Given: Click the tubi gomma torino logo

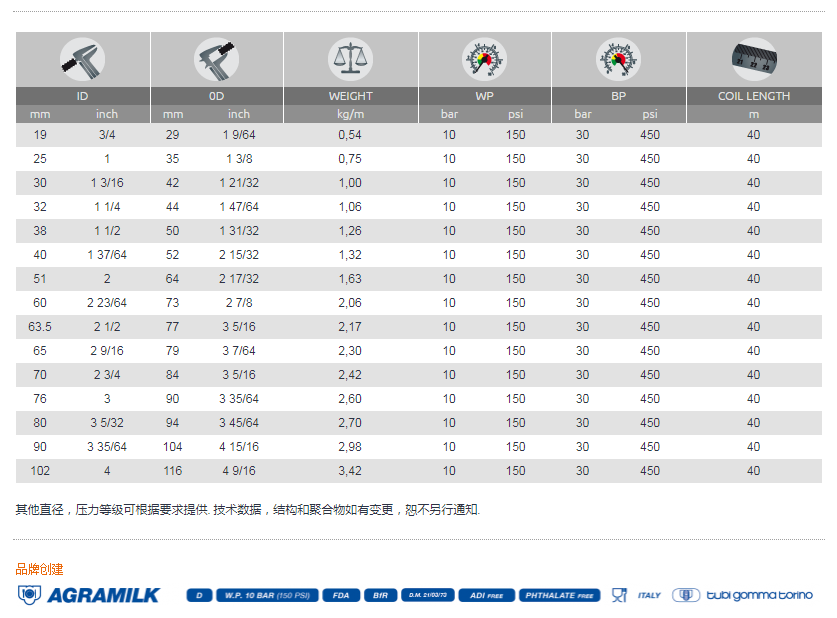Looking at the screenshot, I should [742, 595].
